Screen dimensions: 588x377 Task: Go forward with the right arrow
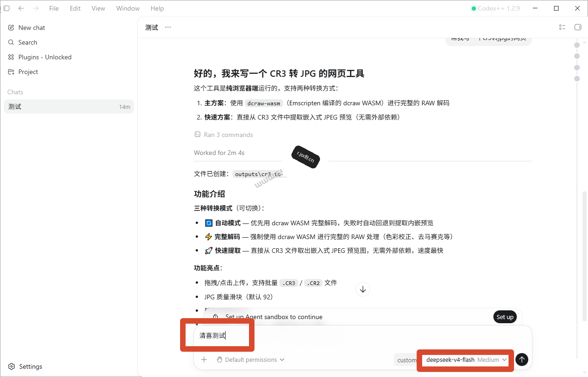coord(36,8)
